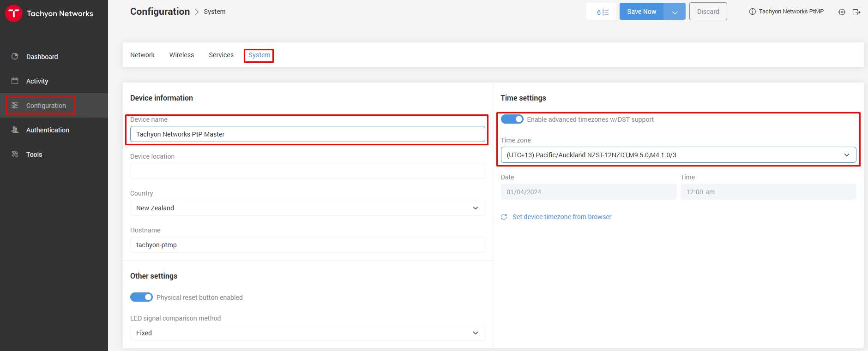Screen dimensions: 868x351
Task: Click the Save Now button
Action: pos(641,12)
